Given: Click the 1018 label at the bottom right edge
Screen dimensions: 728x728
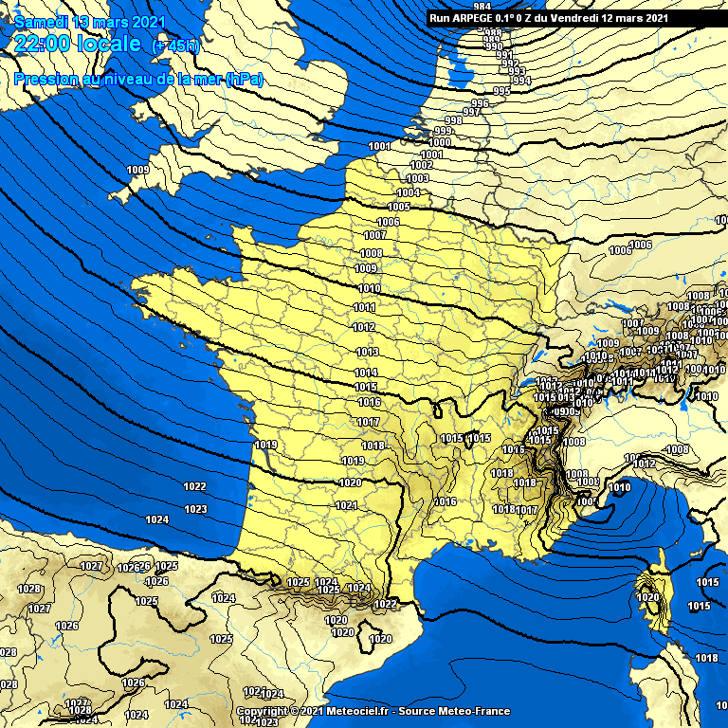Looking at the screenshot, I should (x=706, y=658).
